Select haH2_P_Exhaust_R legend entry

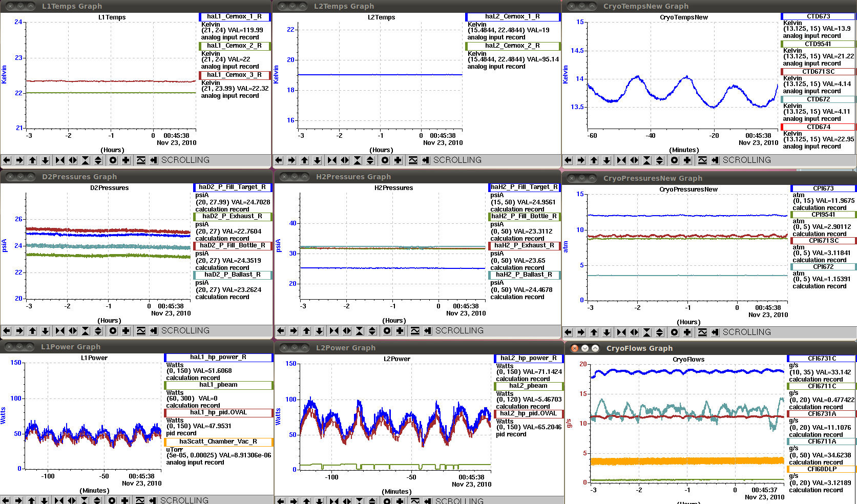pos(525,246)
